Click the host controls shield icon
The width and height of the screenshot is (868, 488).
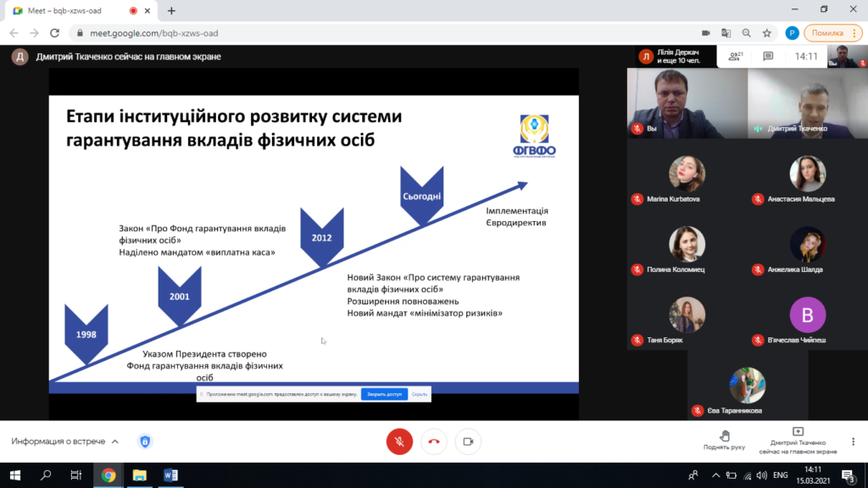[145, 441]
